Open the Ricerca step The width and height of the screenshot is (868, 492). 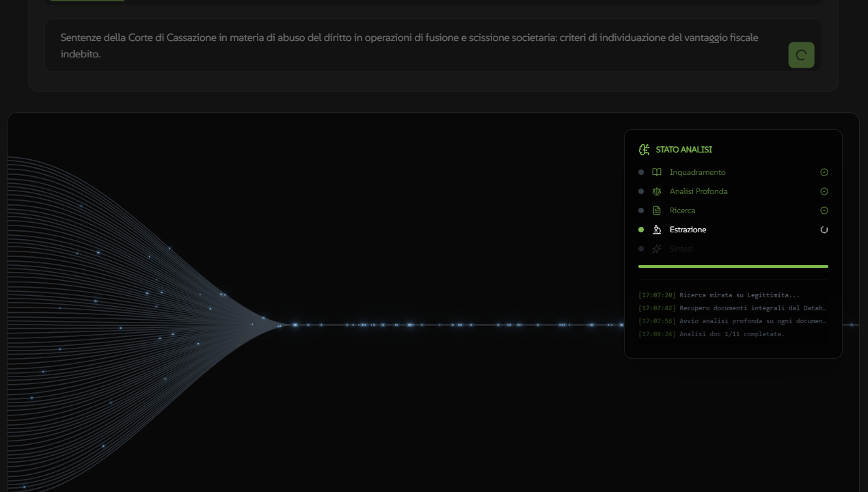click(x=682, y=210)
